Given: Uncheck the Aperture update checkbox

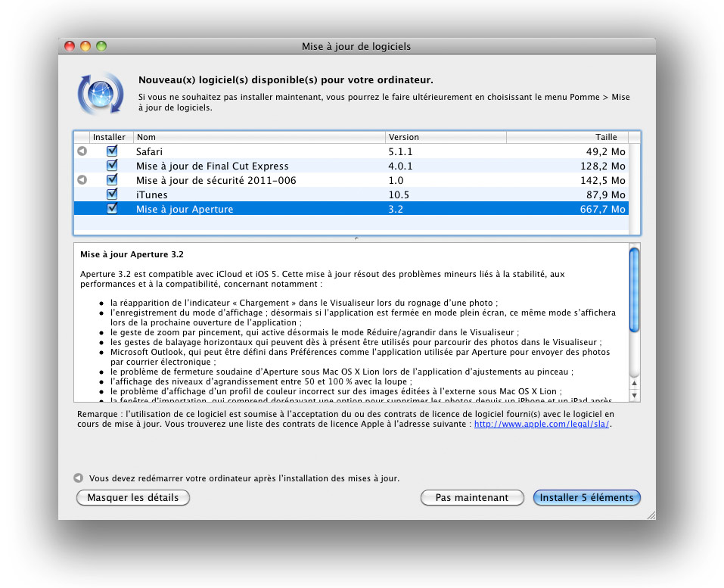Looking at the screenshot, I should pos(112,209).
